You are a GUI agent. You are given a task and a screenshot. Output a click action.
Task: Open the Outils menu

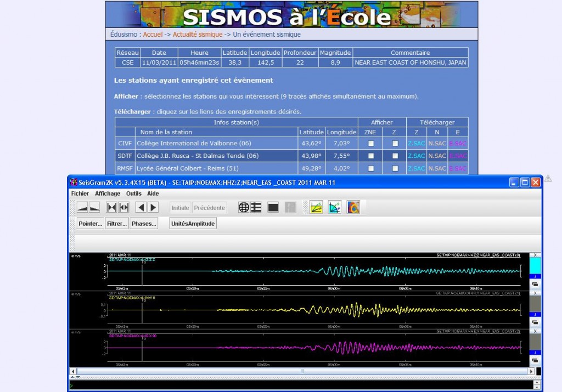tap(134, 194)
